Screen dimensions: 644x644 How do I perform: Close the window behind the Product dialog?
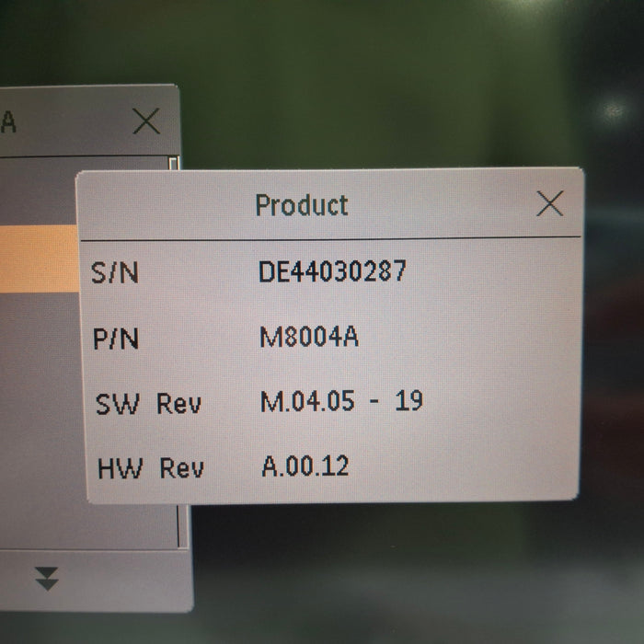tap(146, 121)
